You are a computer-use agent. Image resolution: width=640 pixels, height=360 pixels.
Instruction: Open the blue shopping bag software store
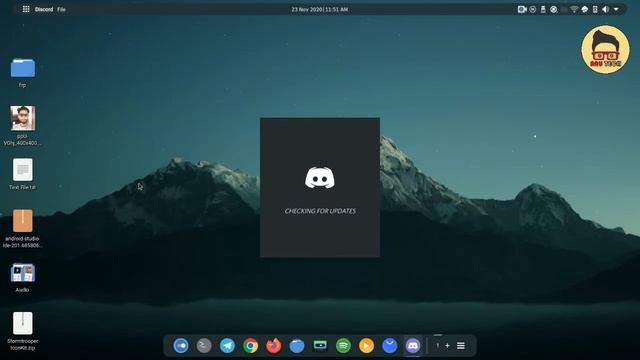click(x=389, y=346)
